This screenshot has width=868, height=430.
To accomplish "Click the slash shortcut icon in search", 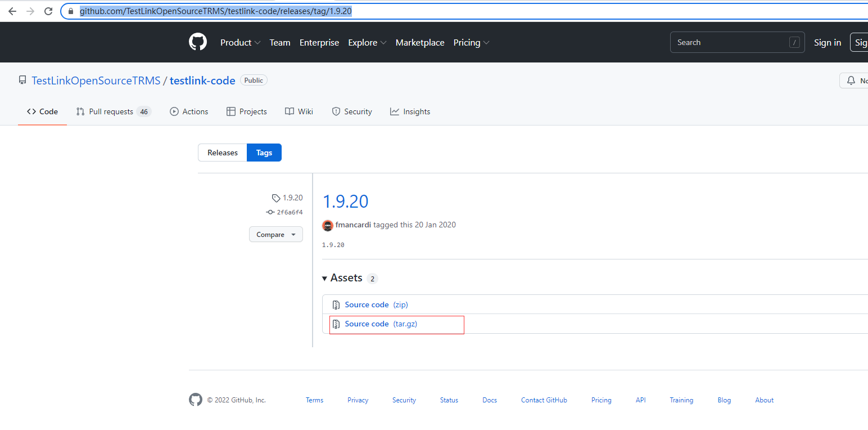I will coord(794,42).
